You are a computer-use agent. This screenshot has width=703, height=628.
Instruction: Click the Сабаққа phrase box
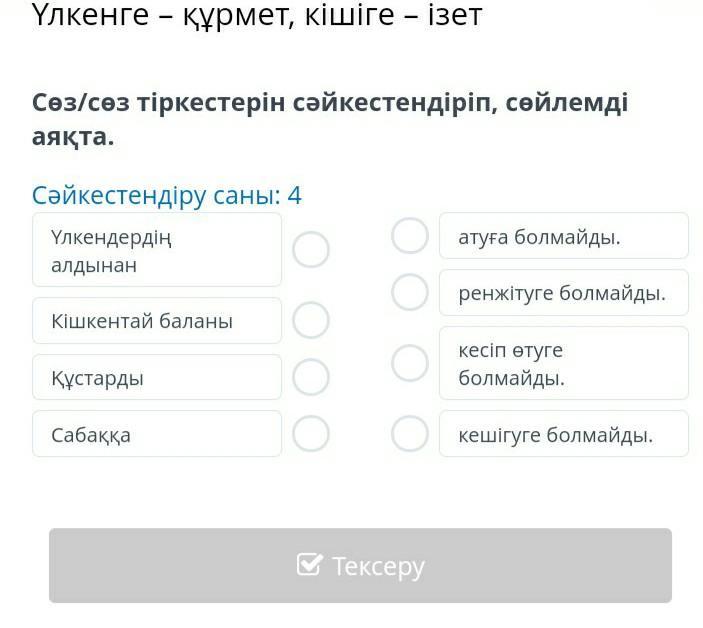pyautogui.click(x=157, y=434)
